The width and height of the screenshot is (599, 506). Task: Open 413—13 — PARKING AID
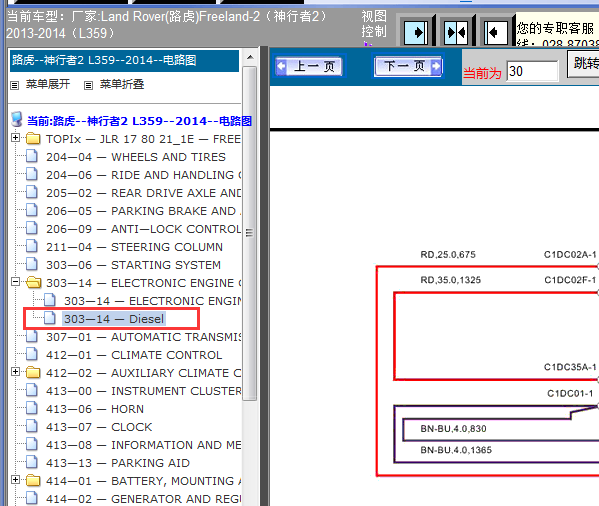tap(118, 463)
